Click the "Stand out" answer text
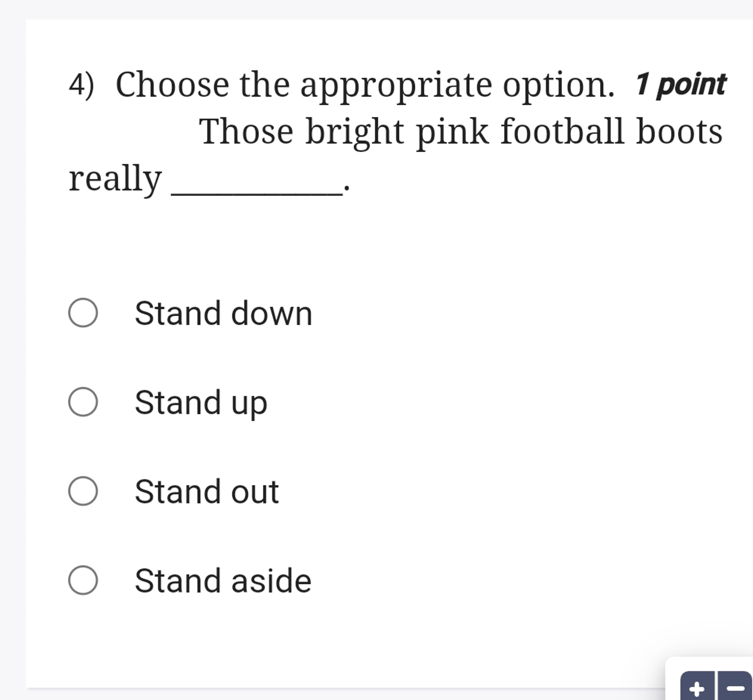The width and height of the screenshot is (753, 700). coord(207,492)
